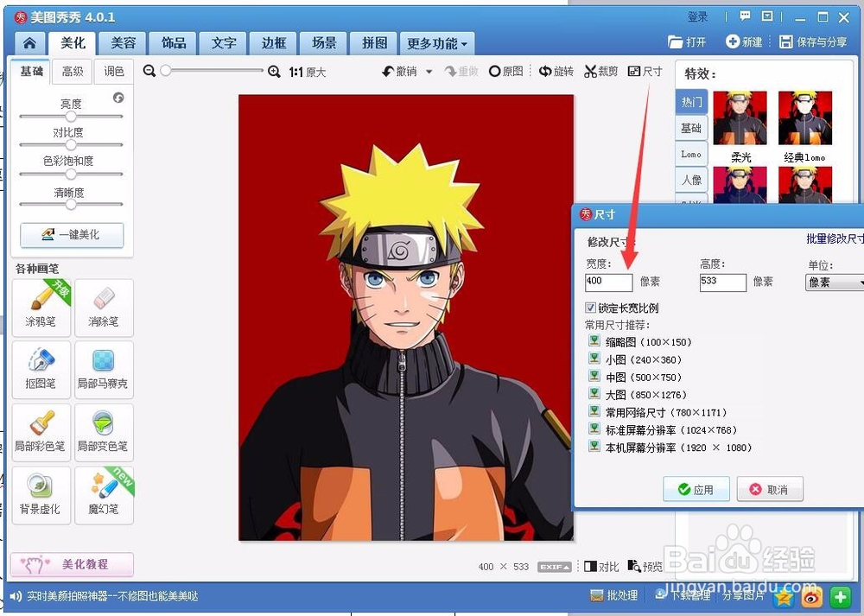Screen dimensions: 864x616
Task: Click the 新建 plus button
Action: [x=744, y=41]
